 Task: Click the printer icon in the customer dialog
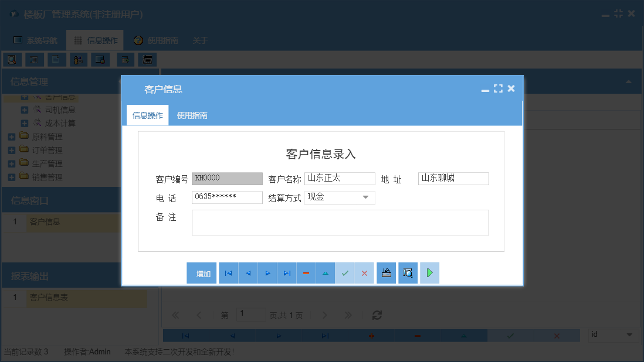pyautogui.click(x=386, y=273)
